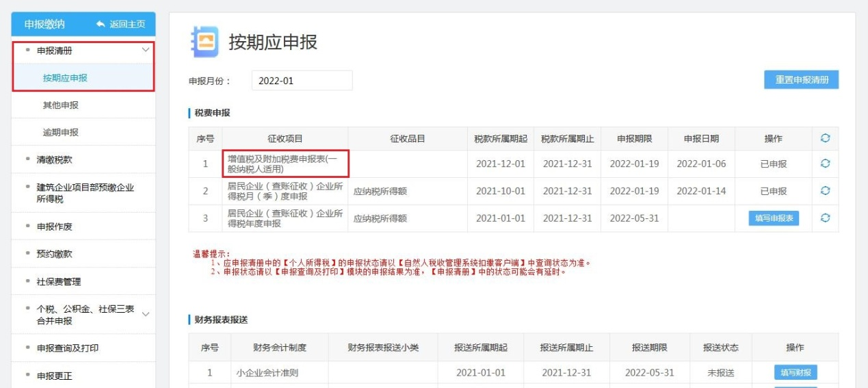Refresh the 企业所得税月(季)度申报 row

click(x=825, y=191)
